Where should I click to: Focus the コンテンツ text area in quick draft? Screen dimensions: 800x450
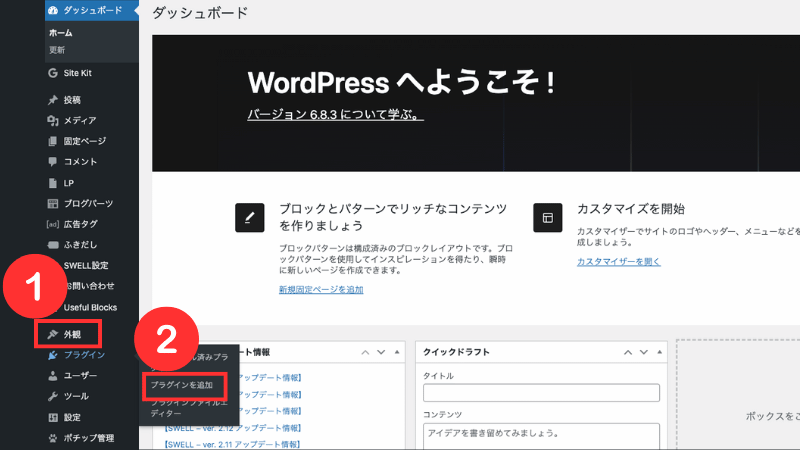(x=541, y=436)
